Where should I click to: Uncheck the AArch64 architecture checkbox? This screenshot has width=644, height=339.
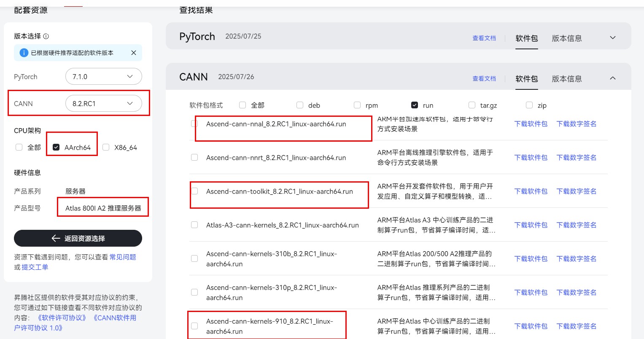pyautogui.click(x=57, y=147)
